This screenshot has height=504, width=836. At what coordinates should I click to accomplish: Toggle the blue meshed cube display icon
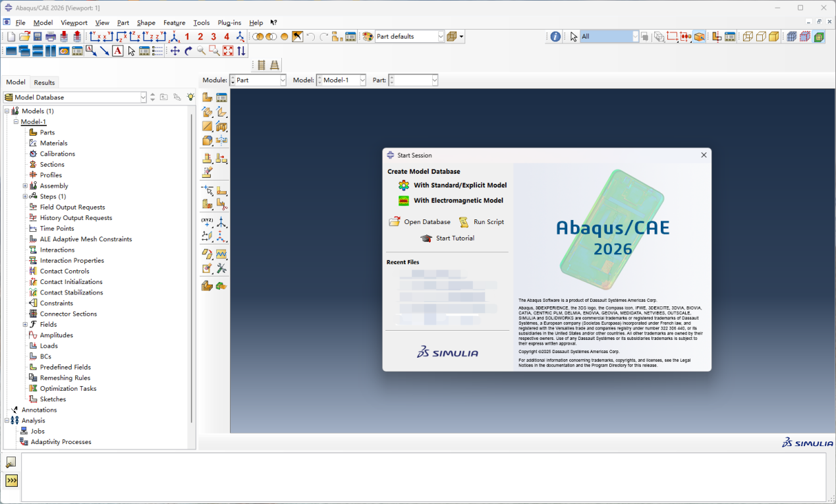tap(792, 37)
